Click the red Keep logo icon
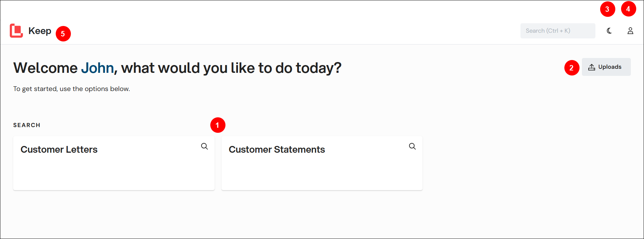Viewport: 644px width, 239px height. [x=16, y=31]
